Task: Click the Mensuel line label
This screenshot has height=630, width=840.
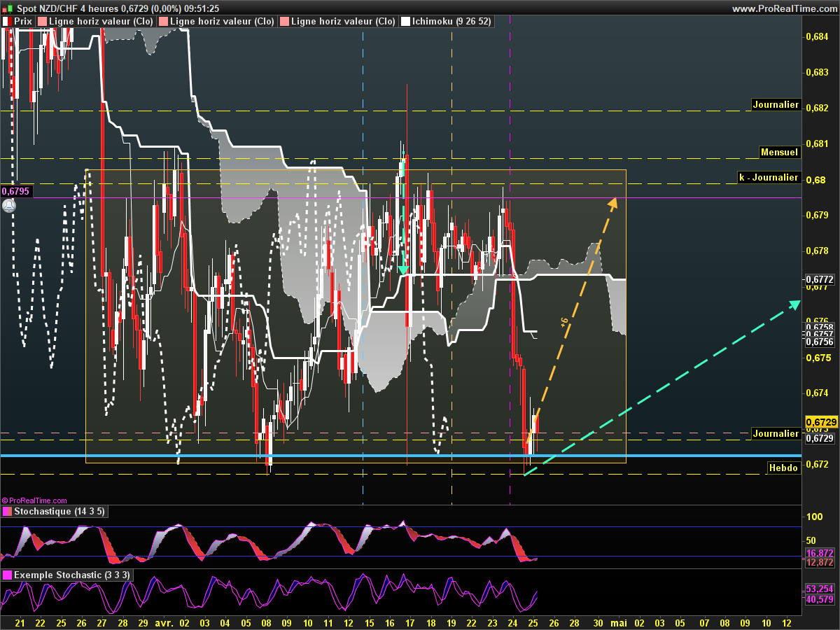Action: (x=779, y=152)
